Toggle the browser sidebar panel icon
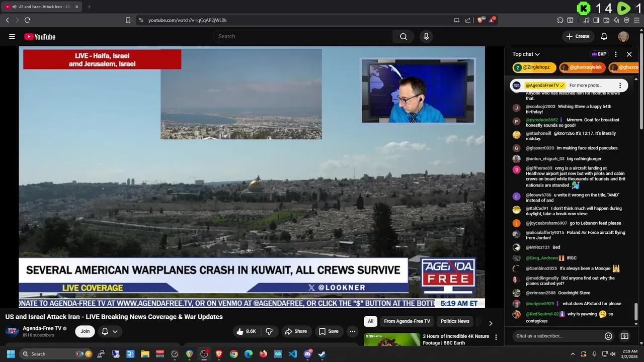This screenshot has width=644, height=362. (x=596, y=20)
